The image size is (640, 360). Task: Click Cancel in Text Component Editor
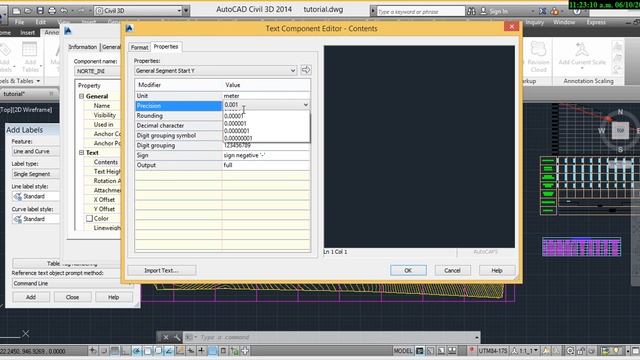click(x=452, y=270)
